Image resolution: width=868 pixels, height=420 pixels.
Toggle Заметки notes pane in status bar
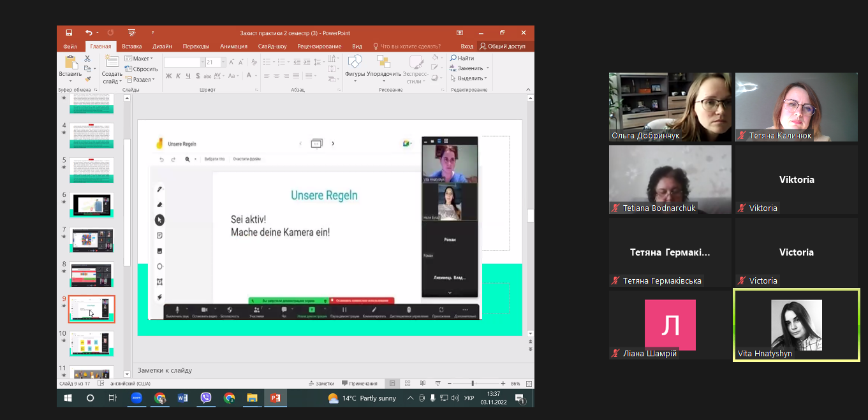[321, 384]
